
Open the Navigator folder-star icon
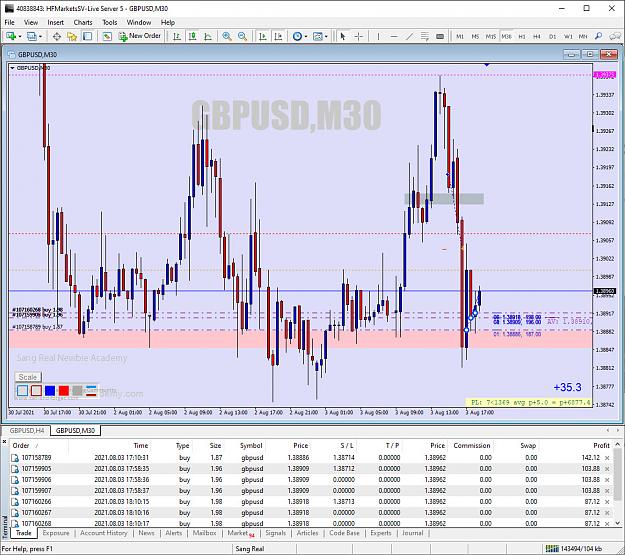coord(72,36)
